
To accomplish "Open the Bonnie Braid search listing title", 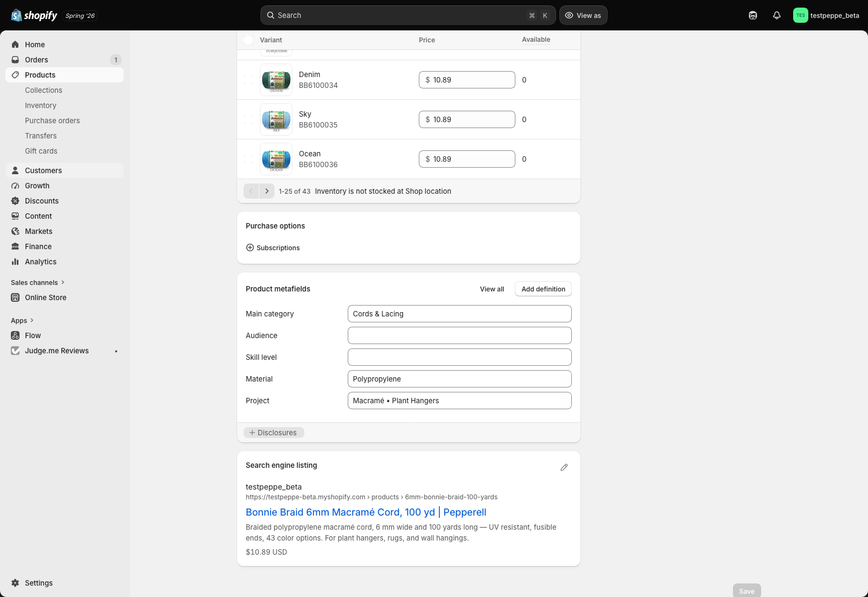I will click(366, 512).
